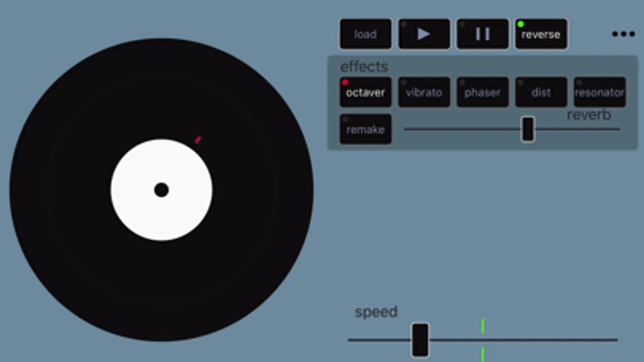Toggle the reverse playback button

point(541,34)
